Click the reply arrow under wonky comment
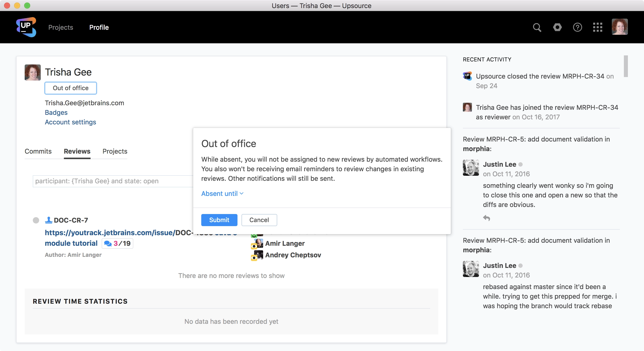 click(x=487, y=218)
